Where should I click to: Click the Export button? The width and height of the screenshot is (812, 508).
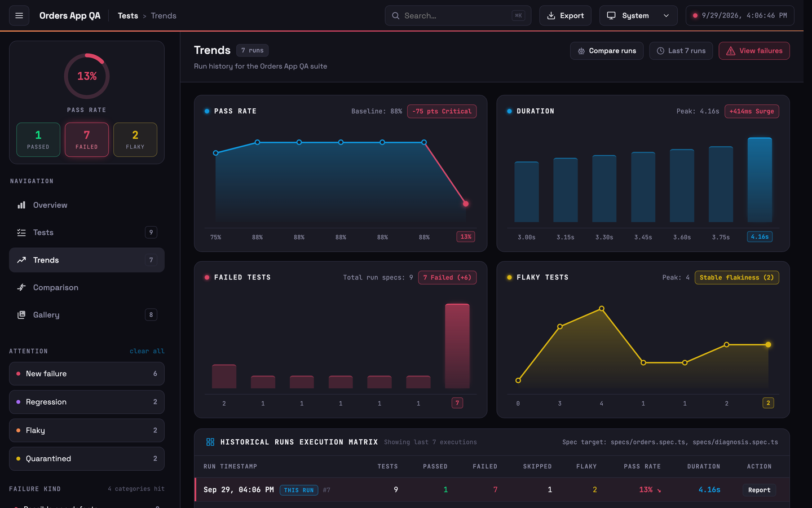pos(565,16)
